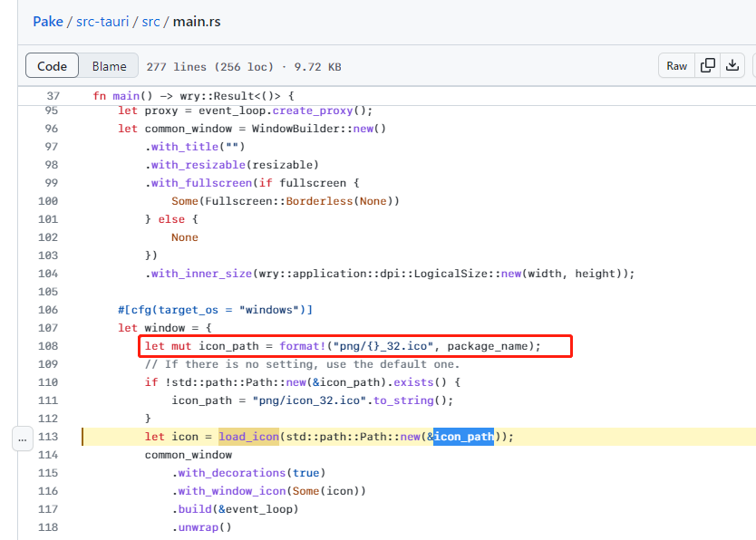Select line number 37 in sticky header

click(52, 95)
